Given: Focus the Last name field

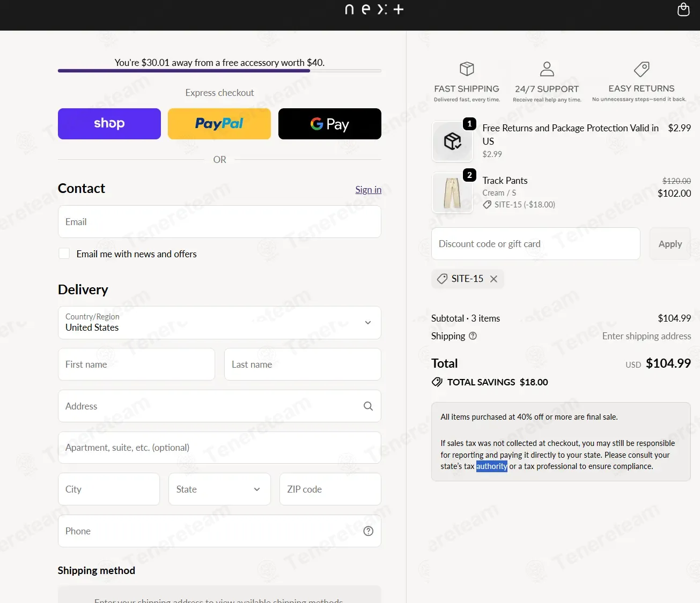Looking at the screenshot, I should pos(303,364).
